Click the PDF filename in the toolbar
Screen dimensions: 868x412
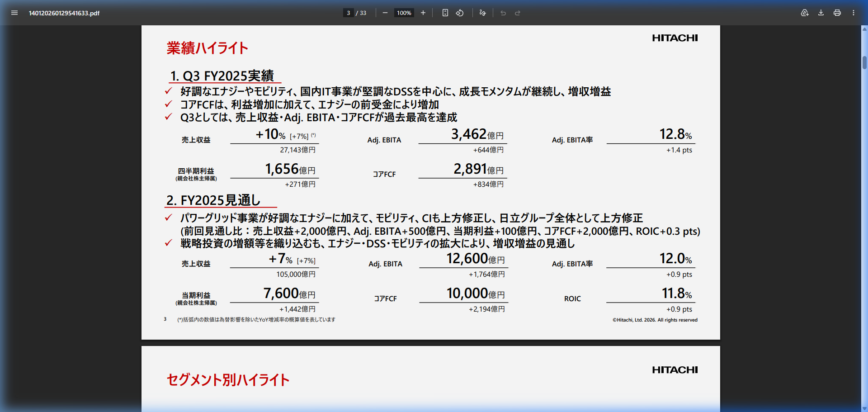64,13
